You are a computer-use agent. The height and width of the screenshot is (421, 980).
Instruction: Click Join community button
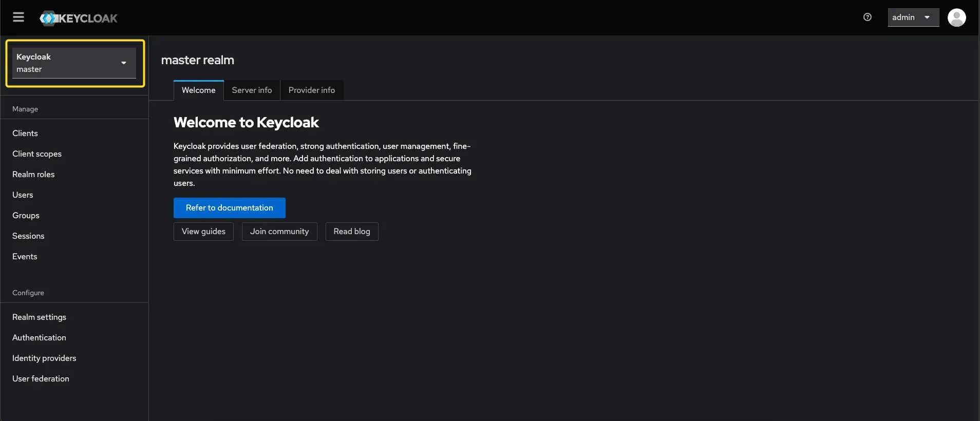279,232
